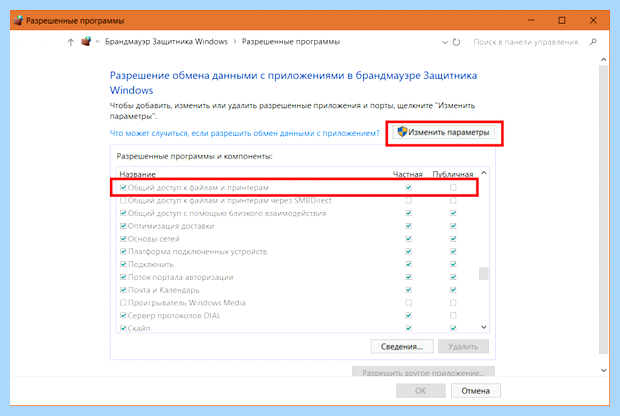The height and width of the screenshot is (416, 620).
Task: Minimize the Разрешенные программы window
Action: tap(531, 20)
